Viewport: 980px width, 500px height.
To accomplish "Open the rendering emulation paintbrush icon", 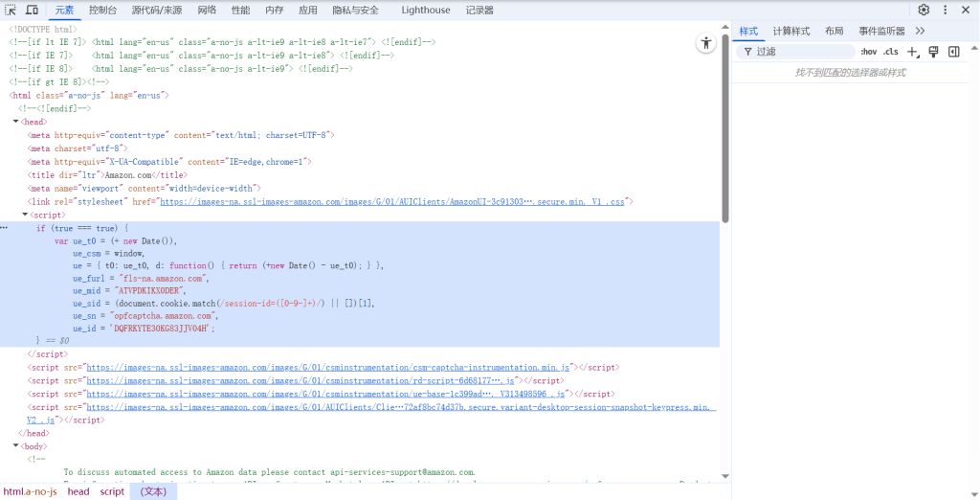I will pos(933,52).
